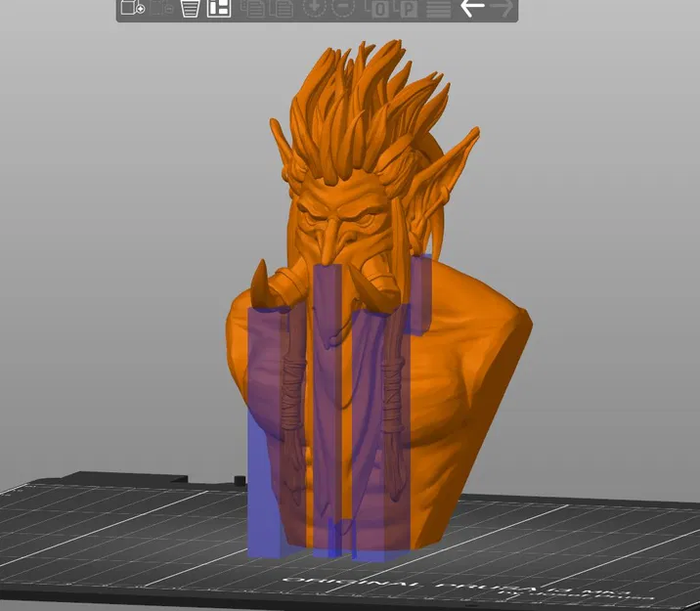Click the Copy icon in toolbar

coord(252,8)
